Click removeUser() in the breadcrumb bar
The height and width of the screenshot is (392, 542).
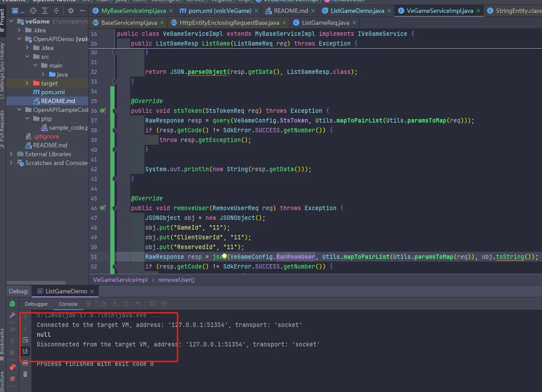pos(176,280)
